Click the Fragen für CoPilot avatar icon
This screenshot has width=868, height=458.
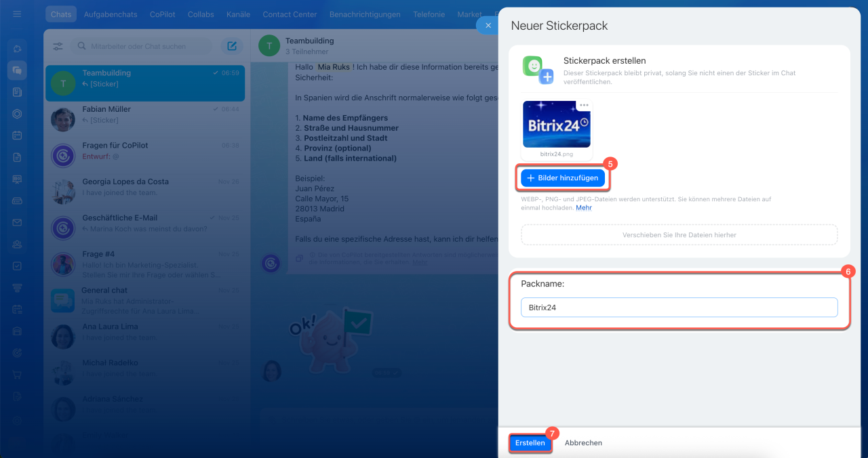pyautogui.click(x=63, y=156)
